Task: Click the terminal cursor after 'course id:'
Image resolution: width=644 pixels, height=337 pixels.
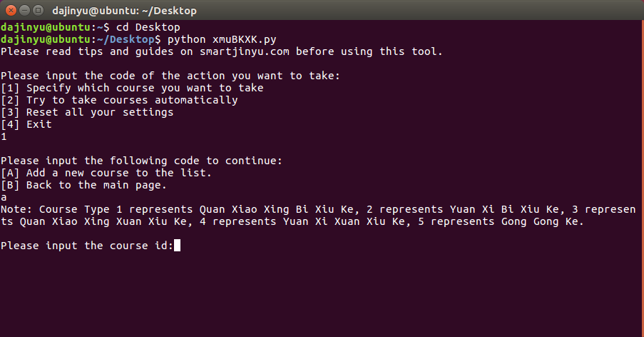Action: [x=177, y=246]
